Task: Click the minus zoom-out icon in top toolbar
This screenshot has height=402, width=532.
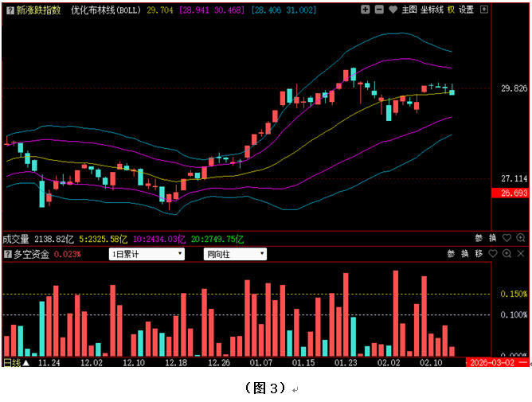Action: point(378,10)
